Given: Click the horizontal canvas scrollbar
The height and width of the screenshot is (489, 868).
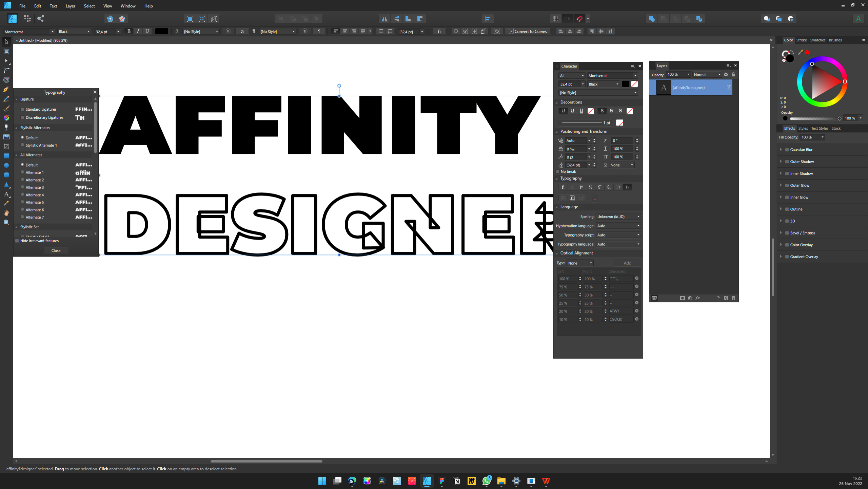Looking at the screenshot, I should point(266,461).
